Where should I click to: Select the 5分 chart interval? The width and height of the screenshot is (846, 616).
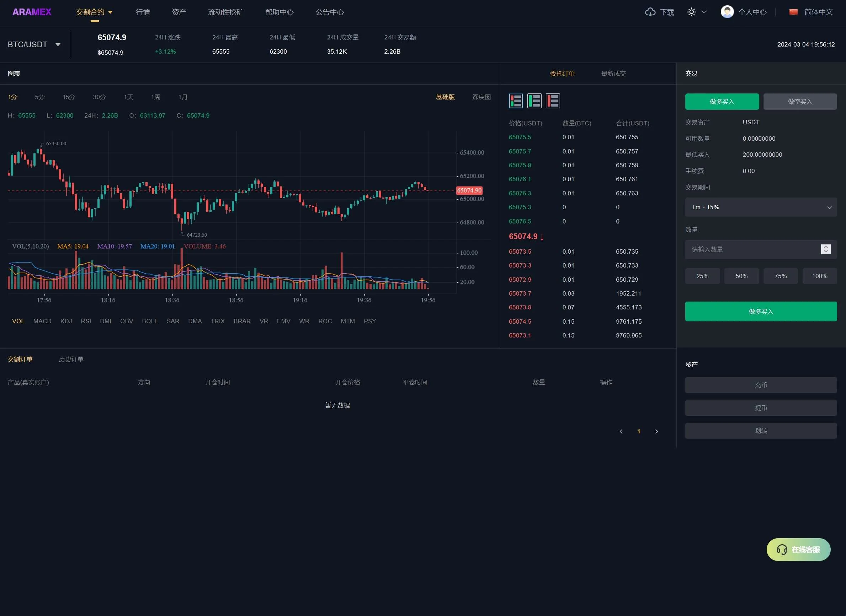click(39, 97)
